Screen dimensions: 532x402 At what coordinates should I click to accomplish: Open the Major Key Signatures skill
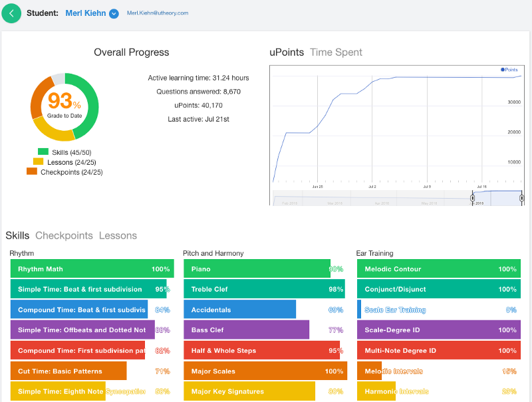pyautogui.click(x=265, y=391)
